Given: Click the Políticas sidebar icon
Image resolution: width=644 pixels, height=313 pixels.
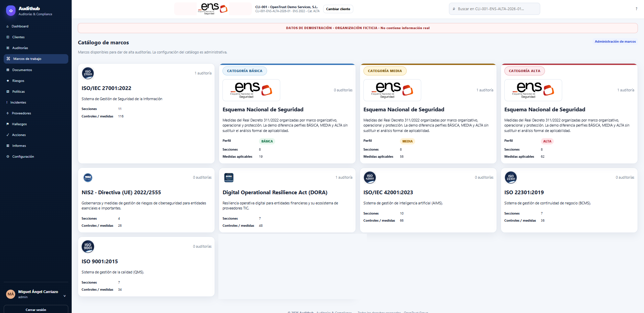Looking at the screenshot, I should point(8,91).
